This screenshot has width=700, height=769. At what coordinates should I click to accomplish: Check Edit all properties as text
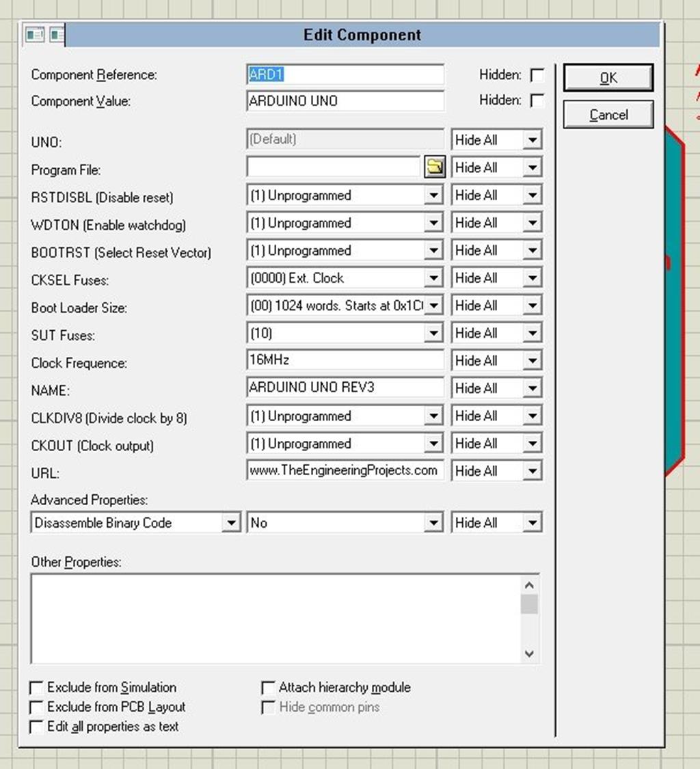tap(36, 727)
